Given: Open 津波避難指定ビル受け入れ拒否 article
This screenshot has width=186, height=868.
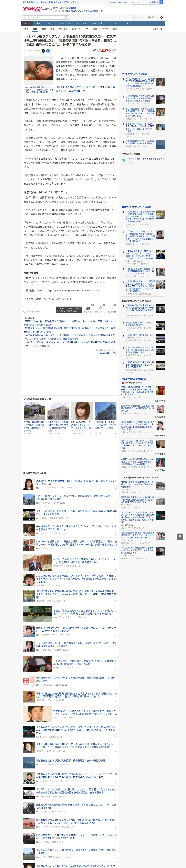Looking at the screenshot, I should coord(71,761).
